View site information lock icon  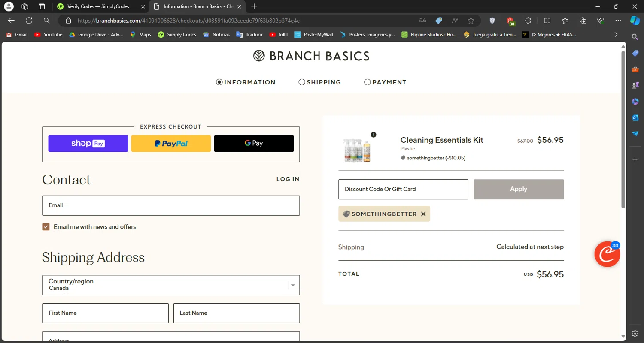[68, 21]
